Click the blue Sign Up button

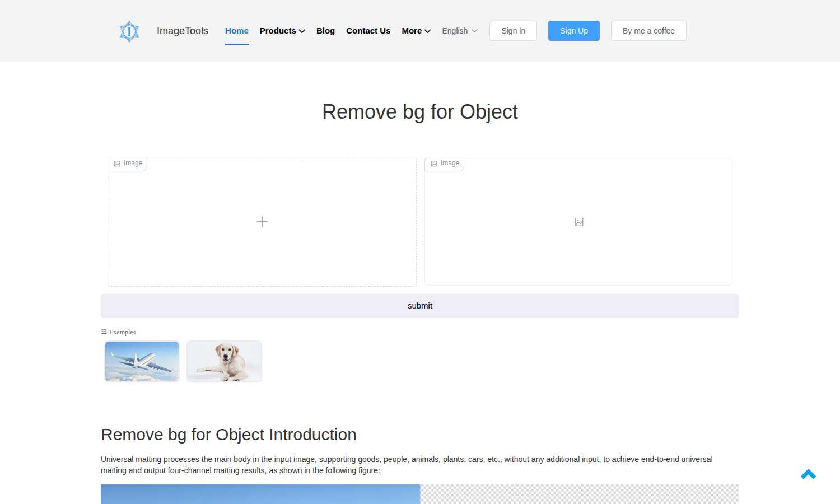(x=574, y=31)
